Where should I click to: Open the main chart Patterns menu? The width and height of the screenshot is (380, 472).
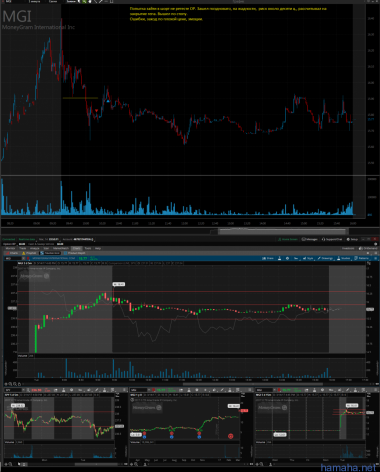[x=362, y=258]
